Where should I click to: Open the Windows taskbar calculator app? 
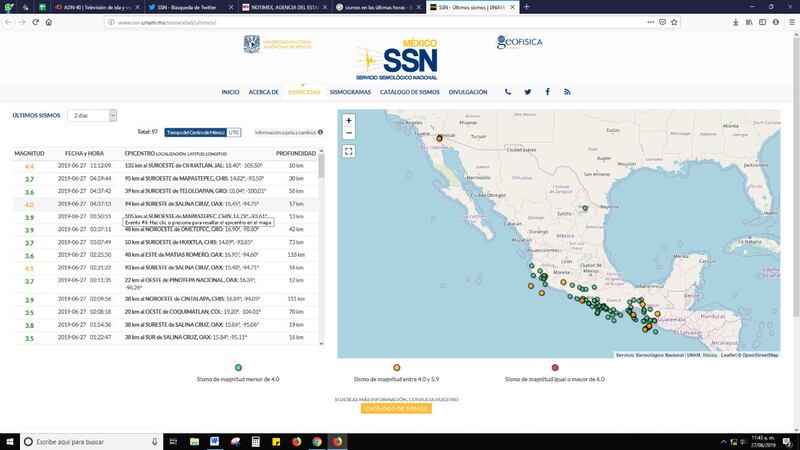pyautogui.click(x=256, y=441)
